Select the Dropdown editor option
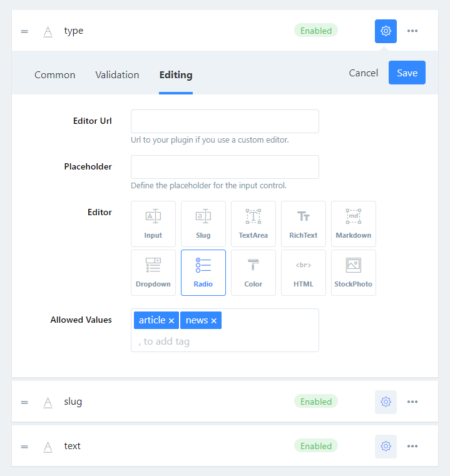 click(153, 273)
